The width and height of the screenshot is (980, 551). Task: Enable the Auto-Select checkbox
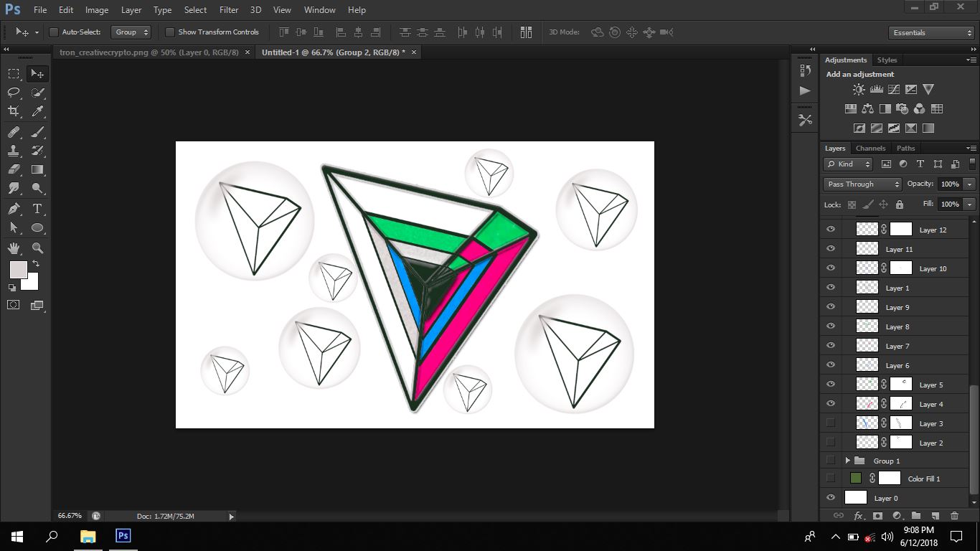pyautogui.click(x=53, y=32)
